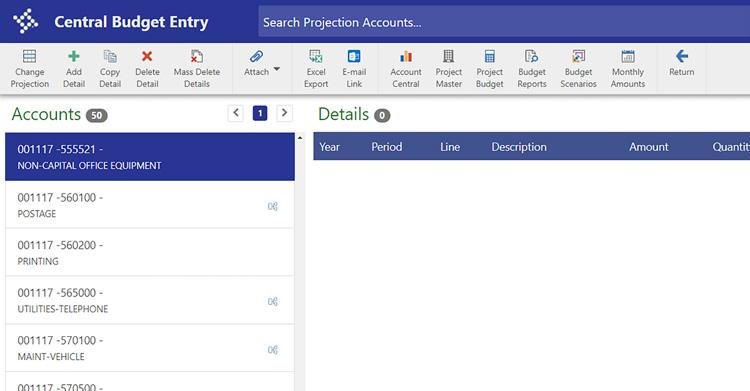Go to next accounts page

coord(284,113)
